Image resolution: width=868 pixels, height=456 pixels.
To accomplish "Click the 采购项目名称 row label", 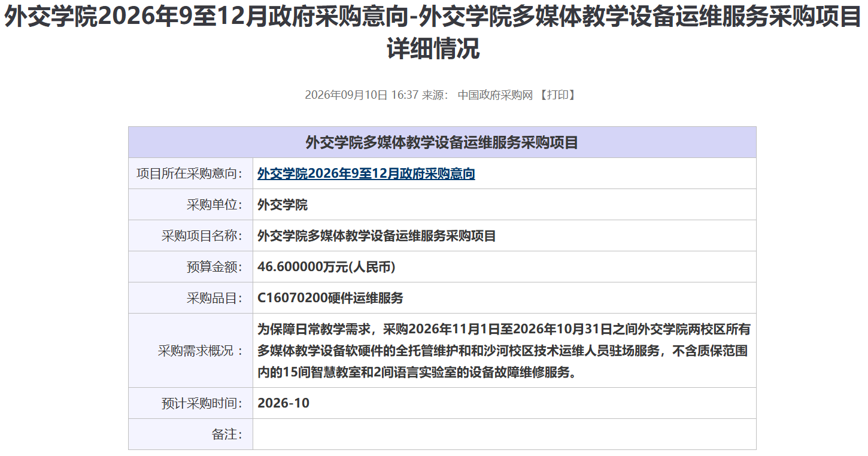I will 202,236.
